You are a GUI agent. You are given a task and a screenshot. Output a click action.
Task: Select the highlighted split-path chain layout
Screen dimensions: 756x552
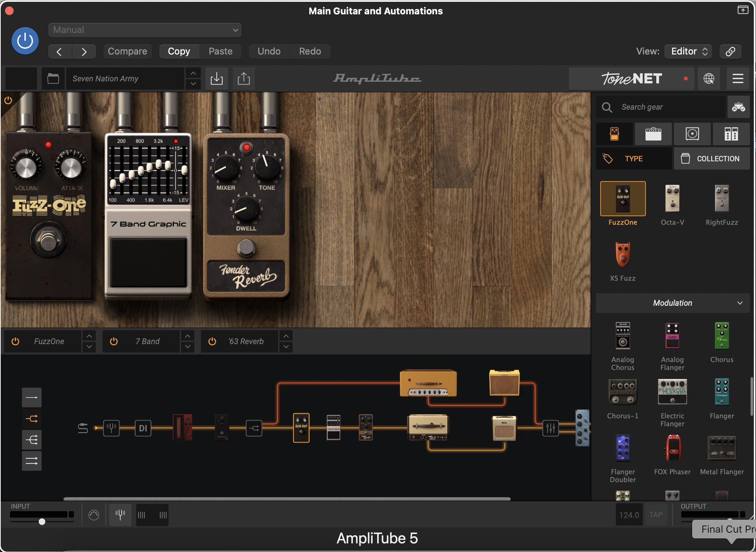[x=32, y=419]
